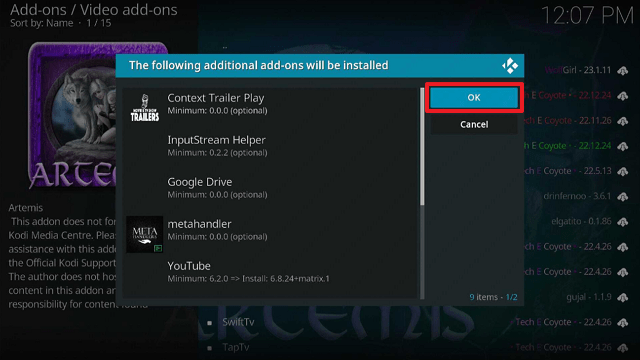
Task: Click the 12:07 PM clock
Action: pyautogui.click(x=587, y=16)
